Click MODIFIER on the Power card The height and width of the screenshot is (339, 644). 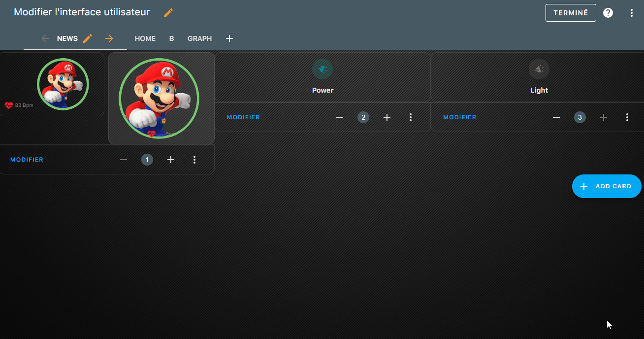[243, 117]
